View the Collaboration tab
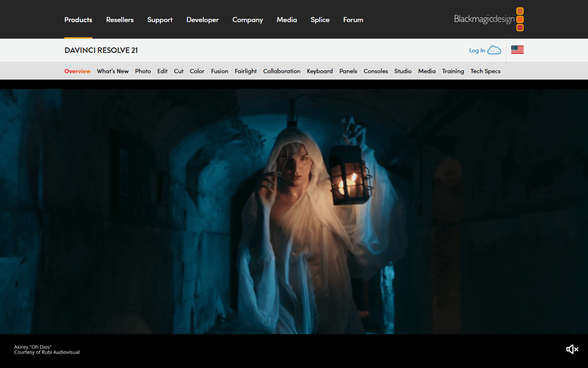Screen dimensions: 588x368 (x=282, y=71)
